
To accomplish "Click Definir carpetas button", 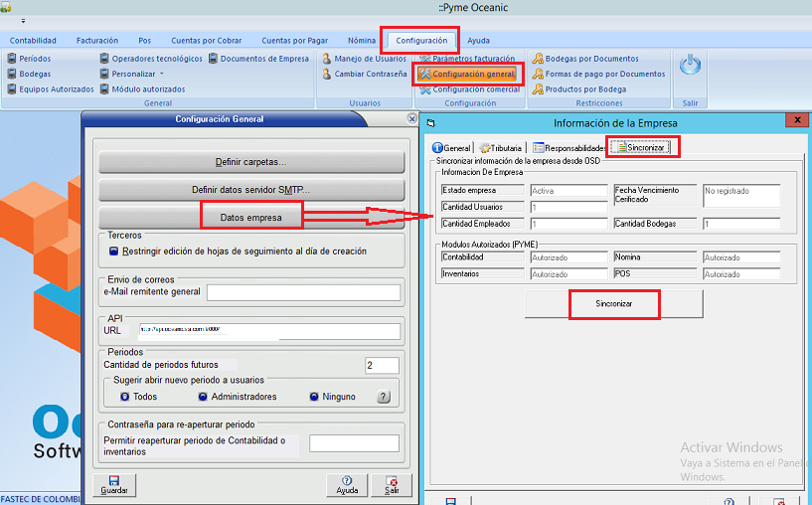I will point(250,161).
